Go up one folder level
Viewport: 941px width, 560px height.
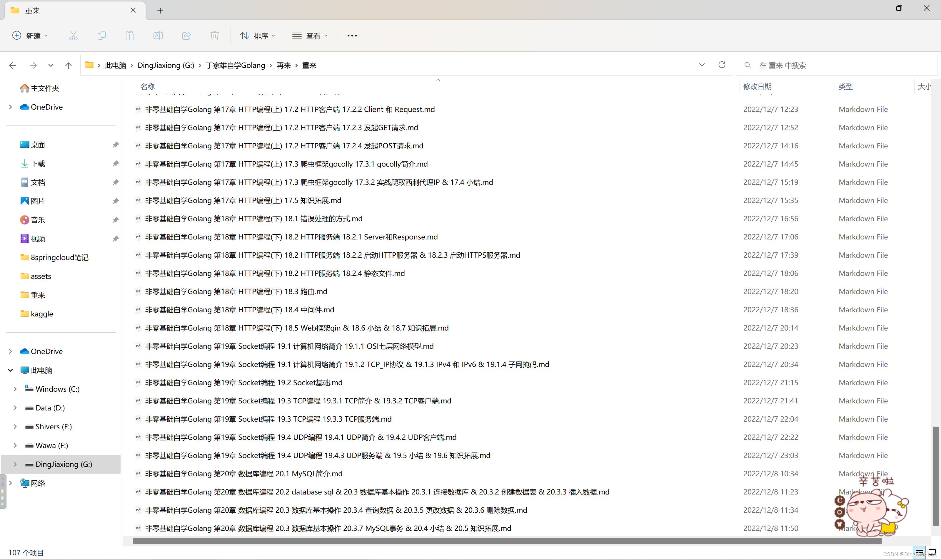pos(68,65)
